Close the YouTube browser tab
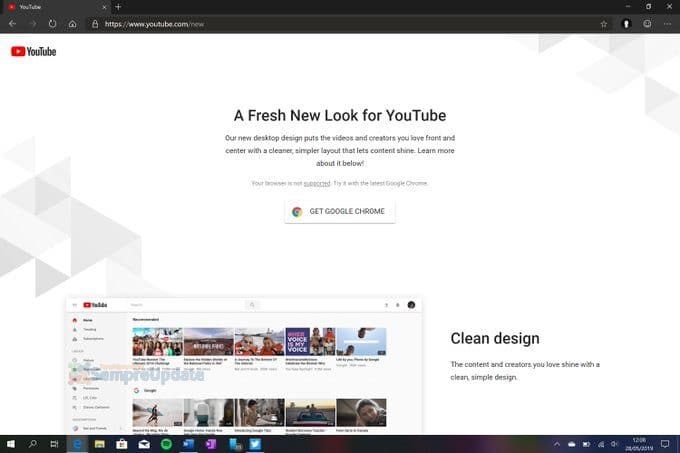680x453 pixels. (104, 7)
